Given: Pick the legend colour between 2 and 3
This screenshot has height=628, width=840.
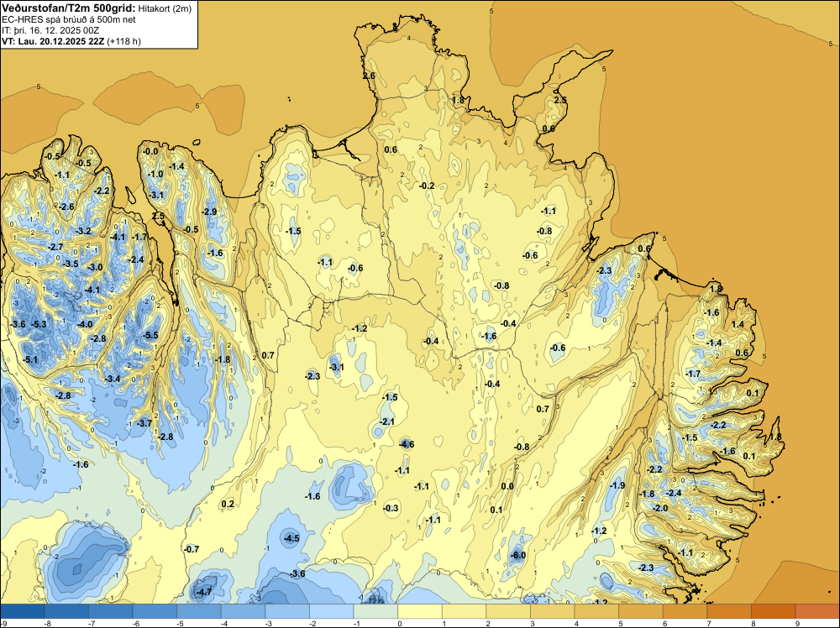Looking at the screenshot, I should (x=508, y=611).
